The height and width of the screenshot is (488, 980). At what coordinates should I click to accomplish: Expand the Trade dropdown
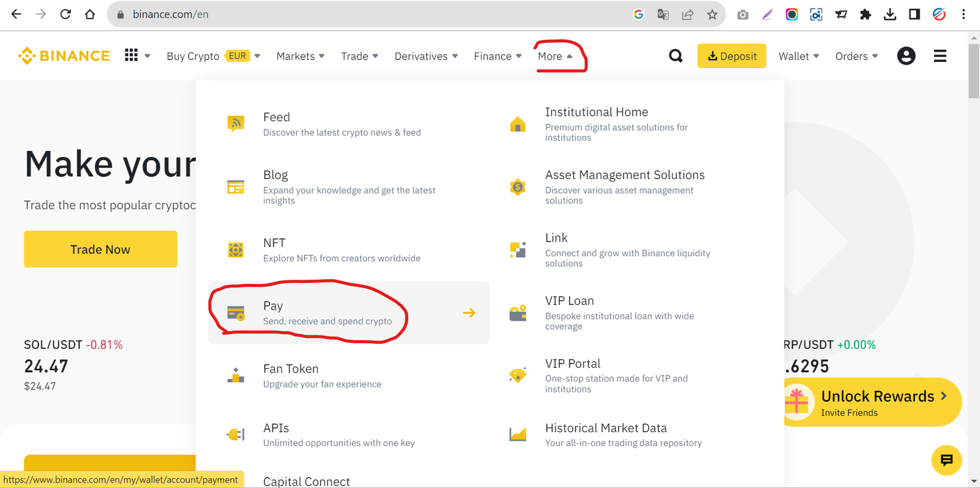(375, 56)
